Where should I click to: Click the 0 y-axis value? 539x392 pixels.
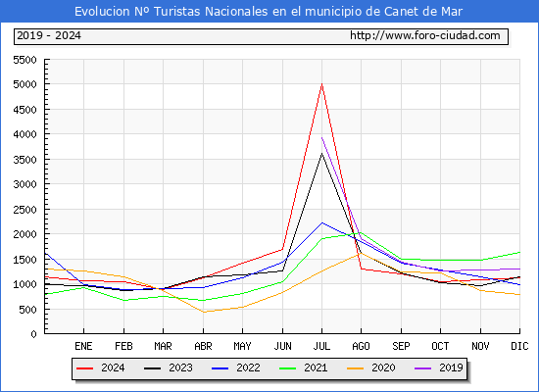[33, 334]
